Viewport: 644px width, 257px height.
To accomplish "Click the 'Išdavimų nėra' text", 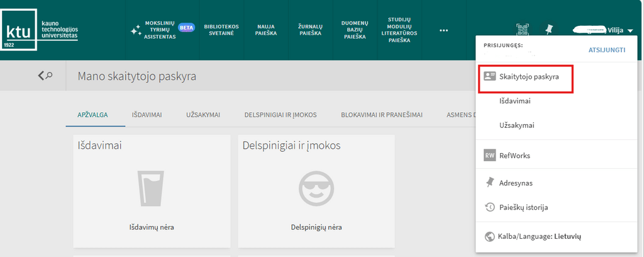I will point(152,227).
